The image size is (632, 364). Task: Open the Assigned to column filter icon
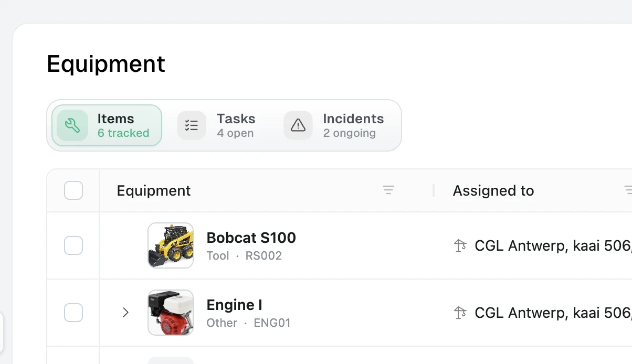click(x=628, y=190)
